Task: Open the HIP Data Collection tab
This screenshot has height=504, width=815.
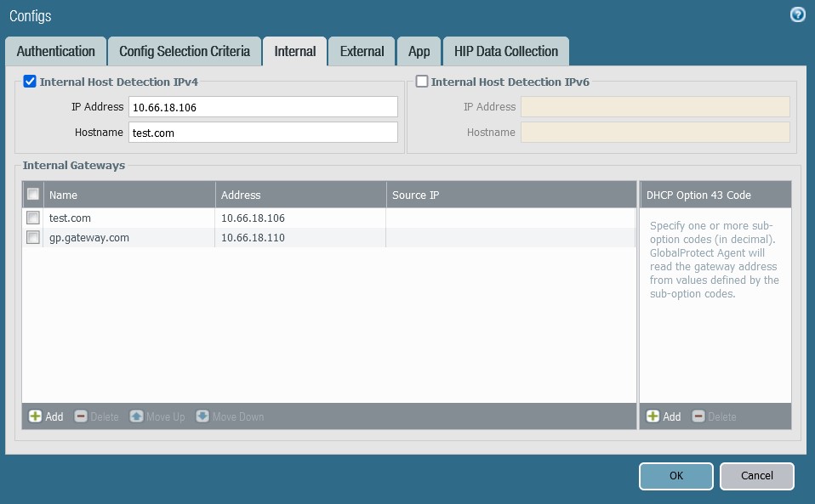Action: 505,51
